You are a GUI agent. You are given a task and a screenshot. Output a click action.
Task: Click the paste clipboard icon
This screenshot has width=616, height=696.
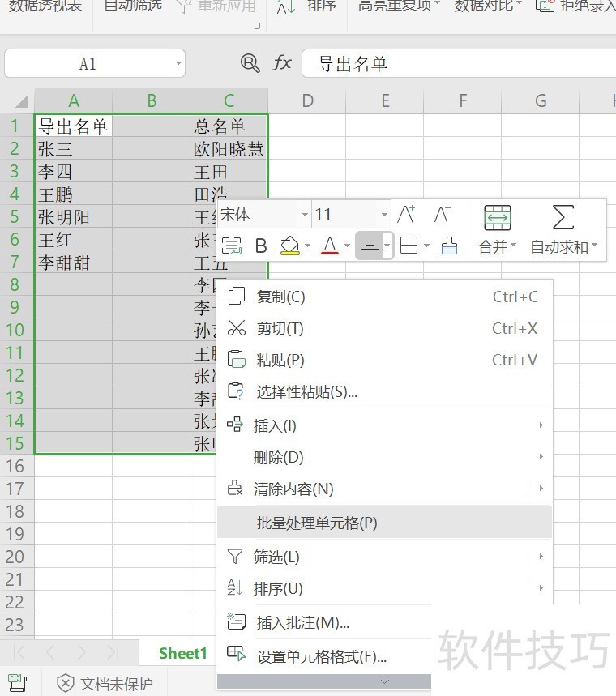click(x=237, y=359)
